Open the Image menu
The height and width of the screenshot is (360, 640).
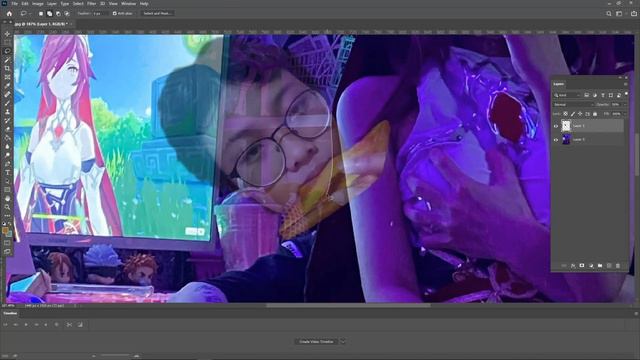coord(38,4)
